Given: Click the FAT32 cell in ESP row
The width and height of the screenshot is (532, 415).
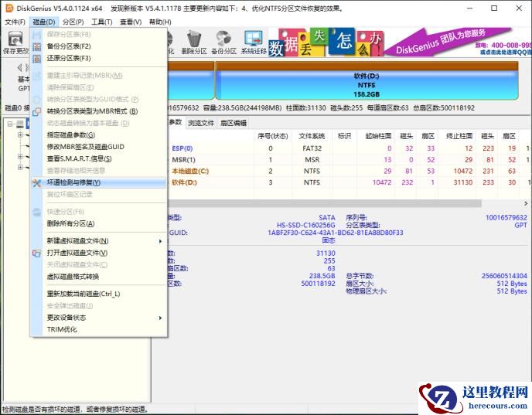Looking at the screenshot, I should pos(312,148).
